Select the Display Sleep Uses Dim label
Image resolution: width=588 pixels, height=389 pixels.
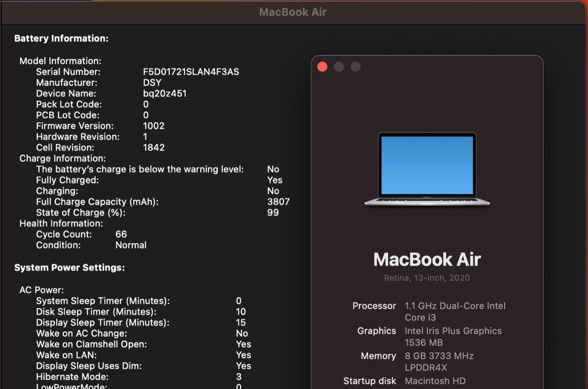click(x=89, y=366)
